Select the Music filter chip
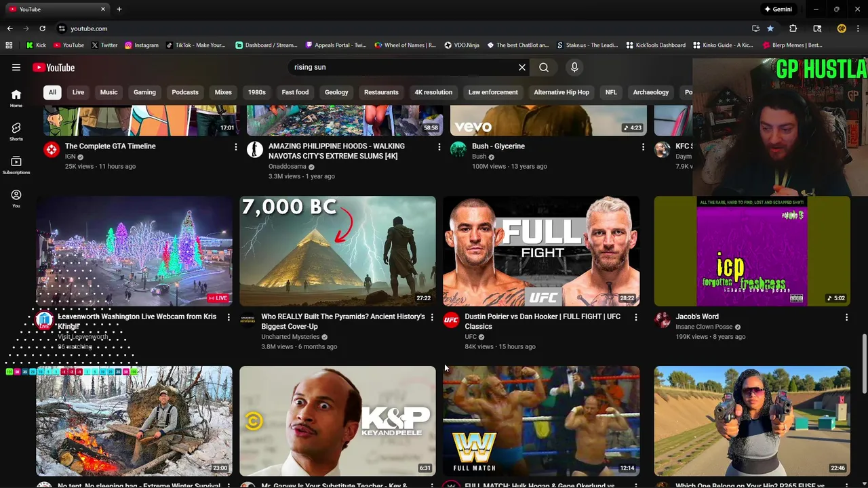 tap(108, 92)
